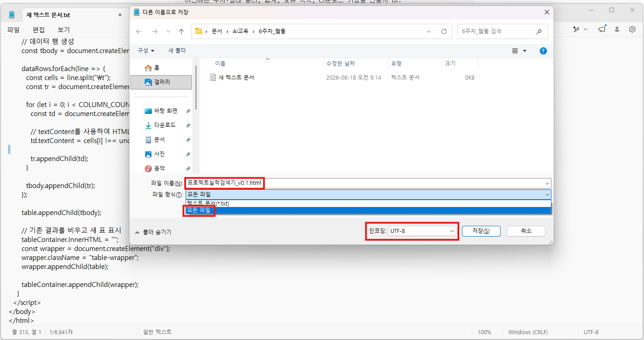
Task: Open the 보기 menu in Notepad
Action: click(64, 30)
